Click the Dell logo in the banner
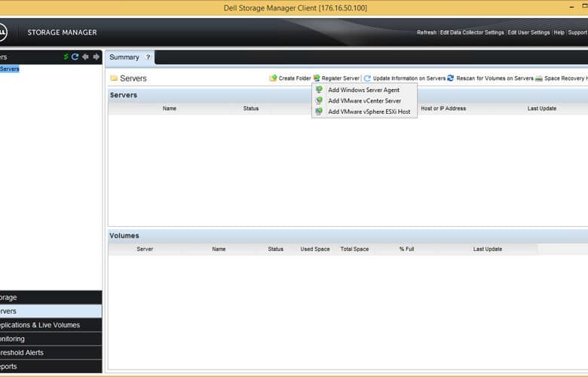588x377 pixels. point(2,32)
